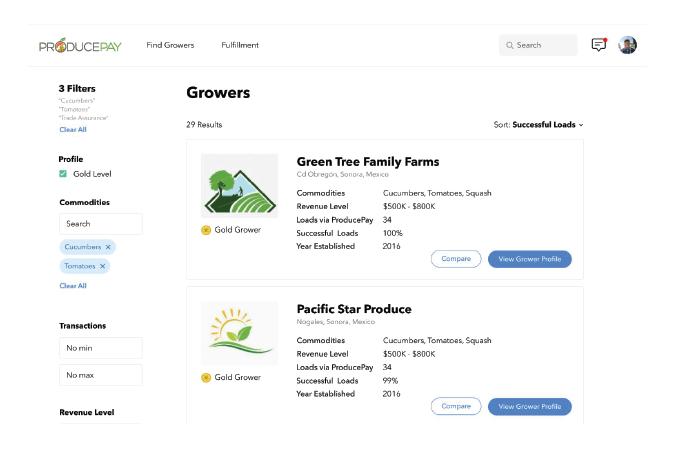Click the Transactions No min field
The image size is (675, 449).
[x=101, y=348]
